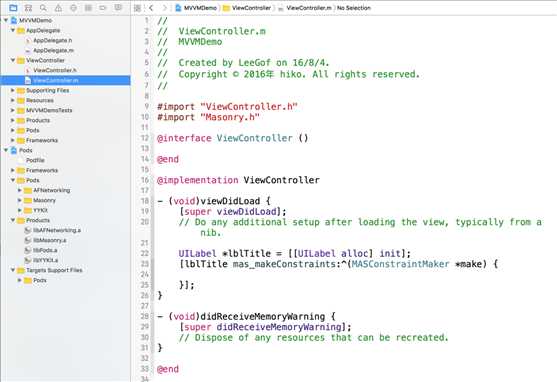Click line number 24 gutter

144,274
